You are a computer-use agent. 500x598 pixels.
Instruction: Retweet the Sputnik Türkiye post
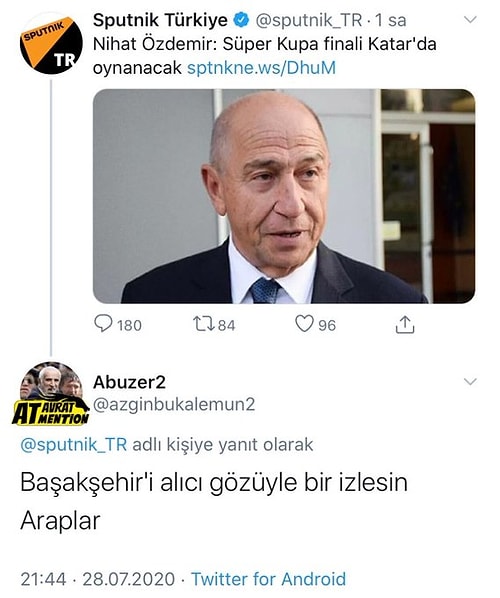click(x=204, y=324)
